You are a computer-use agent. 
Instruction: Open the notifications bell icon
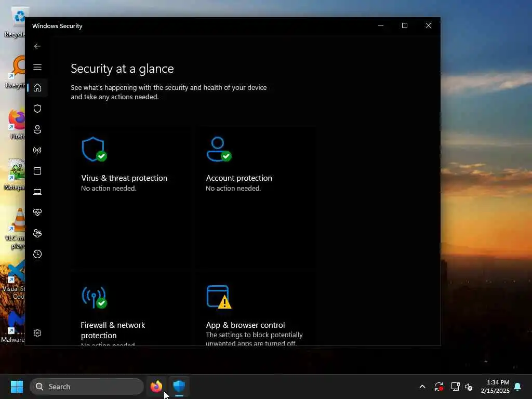click(x=518, y=387)
